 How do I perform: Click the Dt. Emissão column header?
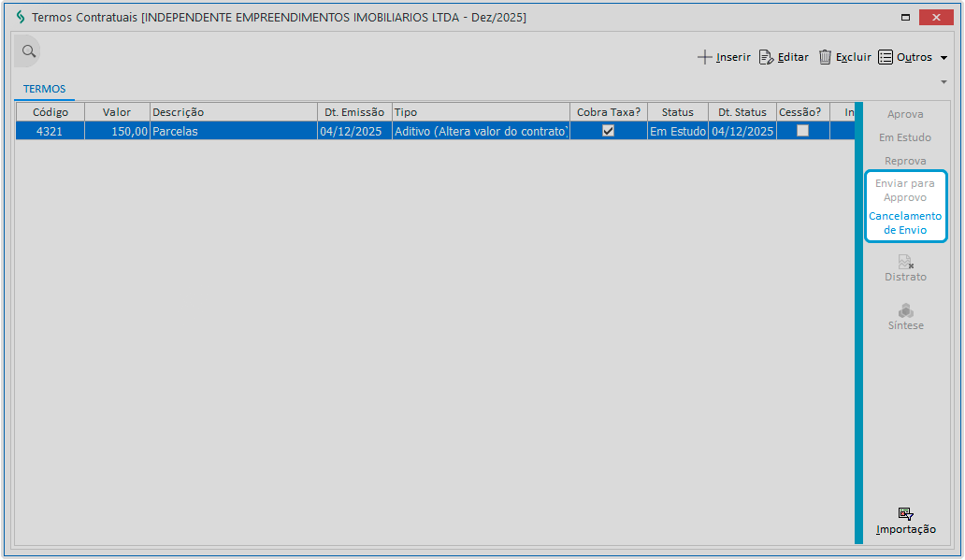click(x=354, y=112)
